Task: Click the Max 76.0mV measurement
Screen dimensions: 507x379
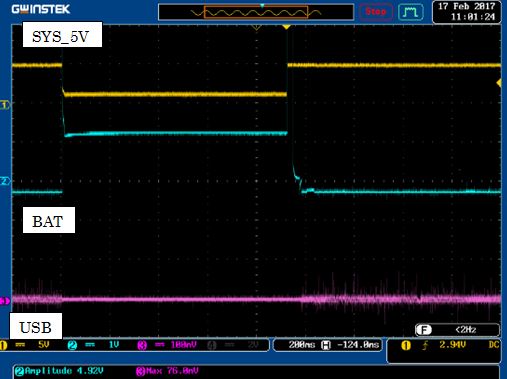Action: coord(167,371)
